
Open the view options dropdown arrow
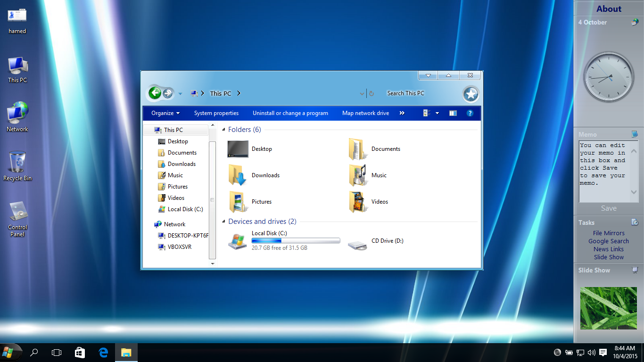(x=437, y=113)
